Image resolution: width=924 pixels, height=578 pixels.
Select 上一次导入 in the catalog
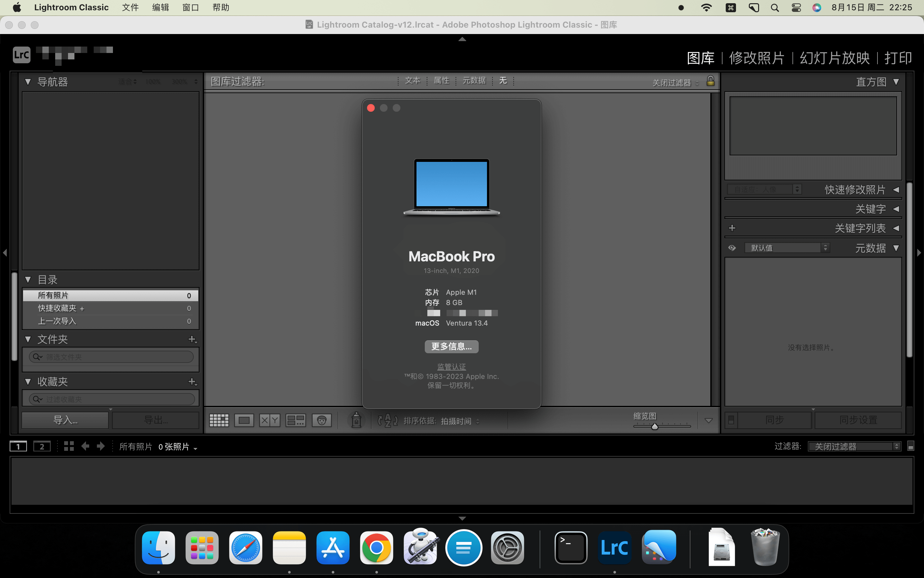click(x=111, y=321)
